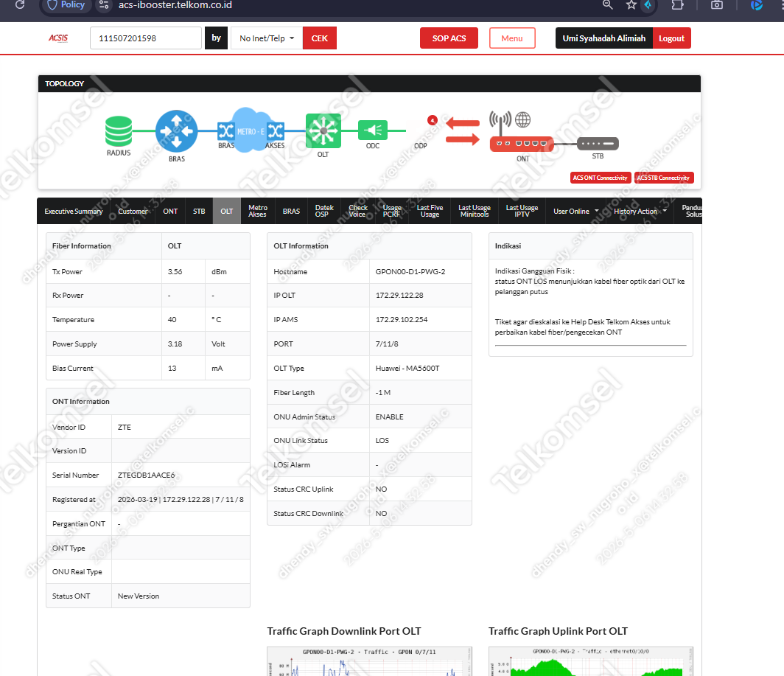Click the BRAS switch icon left of cloud

[226, 131]
